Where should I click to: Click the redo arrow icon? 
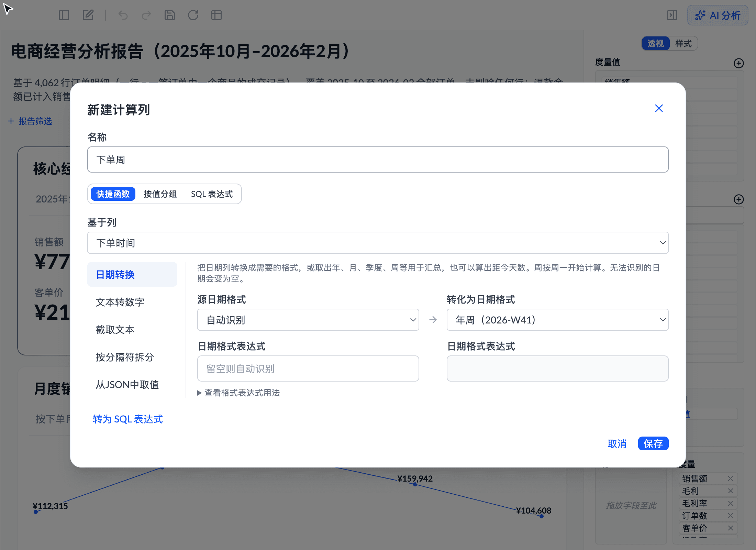(146, 15)
